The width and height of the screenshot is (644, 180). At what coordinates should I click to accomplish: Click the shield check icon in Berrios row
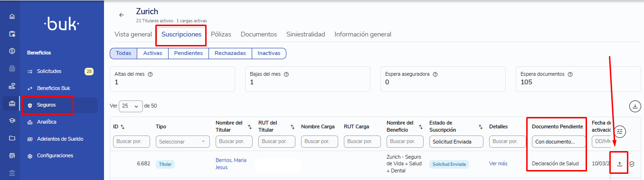(x=632, y=164)
